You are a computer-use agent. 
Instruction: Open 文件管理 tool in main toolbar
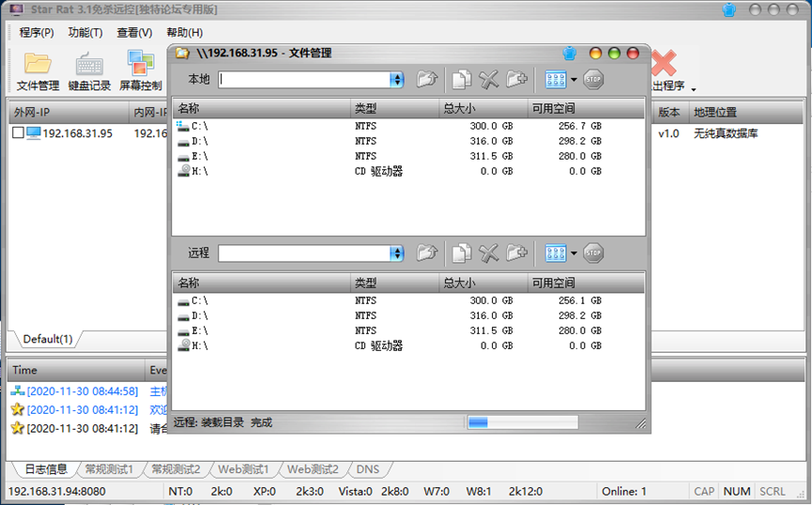pyautogui.click(x=38, y=71)
